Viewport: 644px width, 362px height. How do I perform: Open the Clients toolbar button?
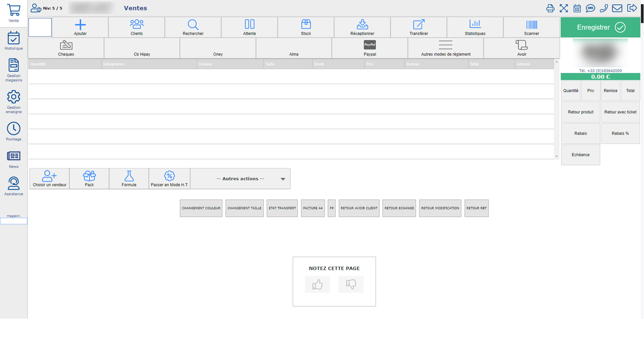click(137, 27)
